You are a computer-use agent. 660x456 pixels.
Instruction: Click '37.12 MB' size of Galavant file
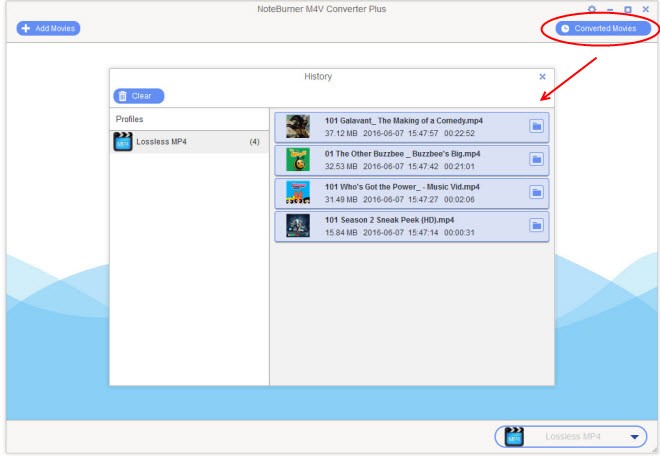click(x=341, y=133)
